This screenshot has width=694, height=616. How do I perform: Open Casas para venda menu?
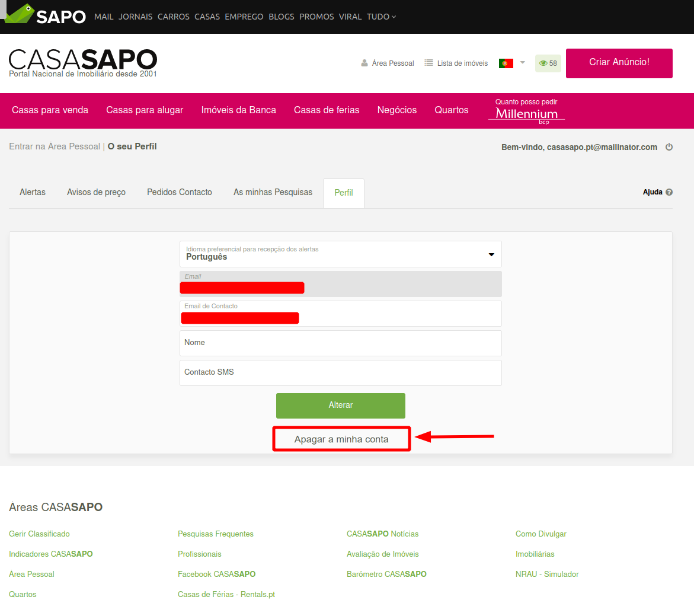pos(50,110)
